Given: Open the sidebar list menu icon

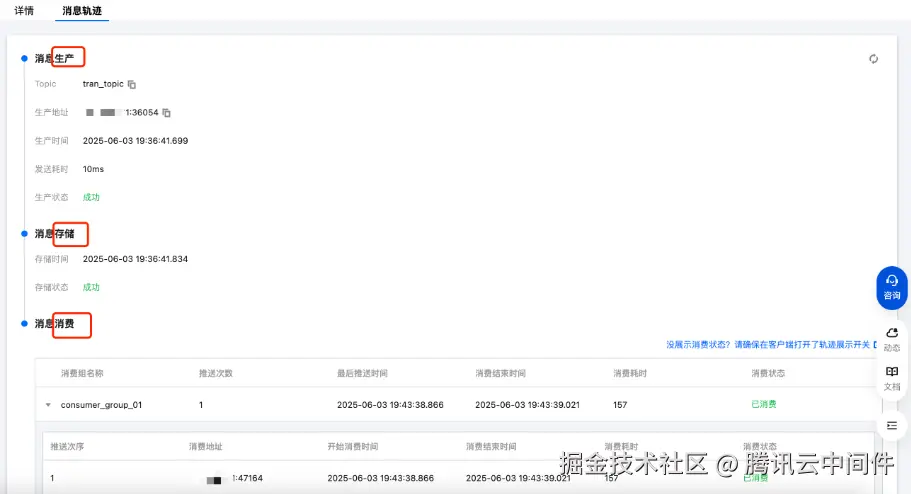Looking at the screenshot, I should tap(892, 425).
